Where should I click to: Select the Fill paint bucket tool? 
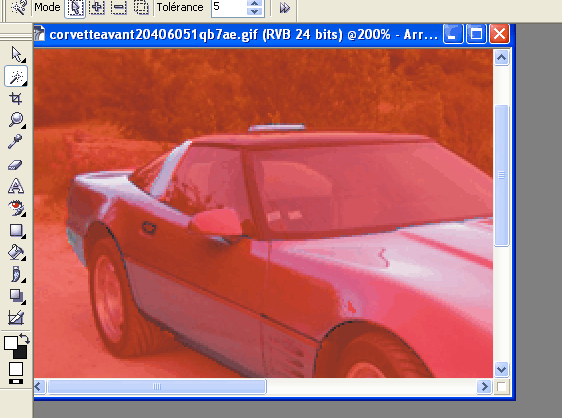click(16, 252)
